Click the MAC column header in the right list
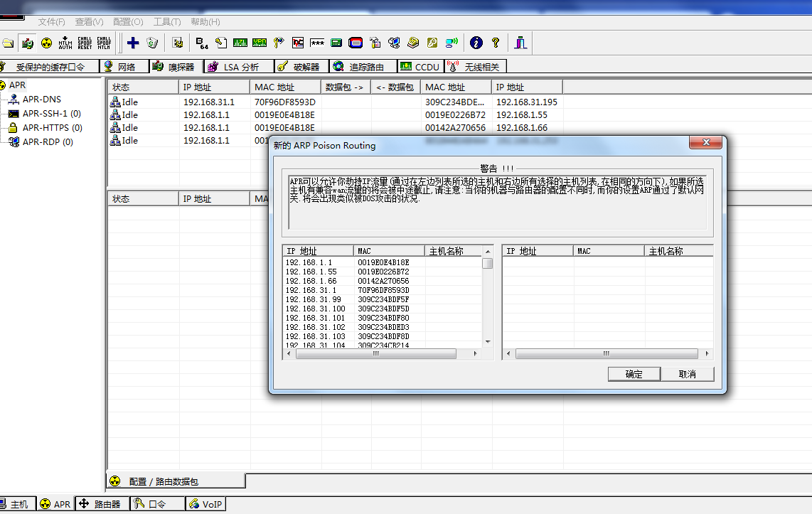 click(x=584, y=251)
